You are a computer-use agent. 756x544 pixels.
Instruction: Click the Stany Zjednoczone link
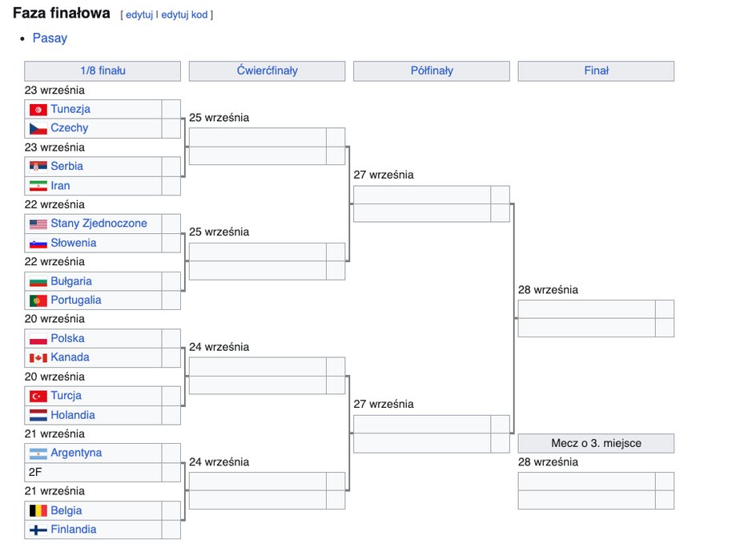tap(99, 224)
